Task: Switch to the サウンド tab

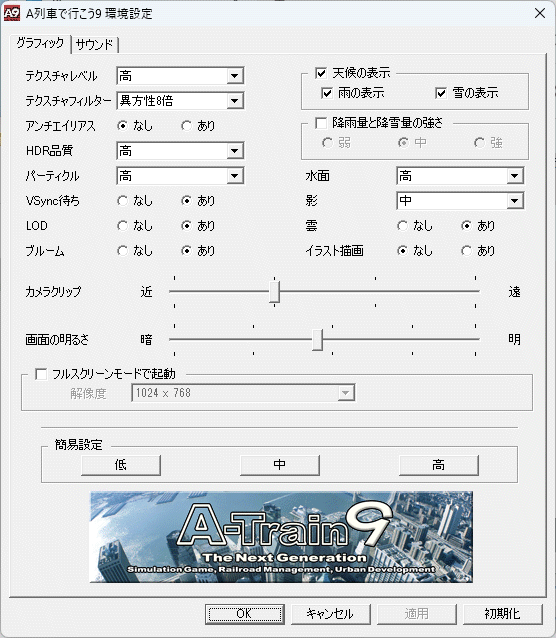Action: click(x=94, y=44)
